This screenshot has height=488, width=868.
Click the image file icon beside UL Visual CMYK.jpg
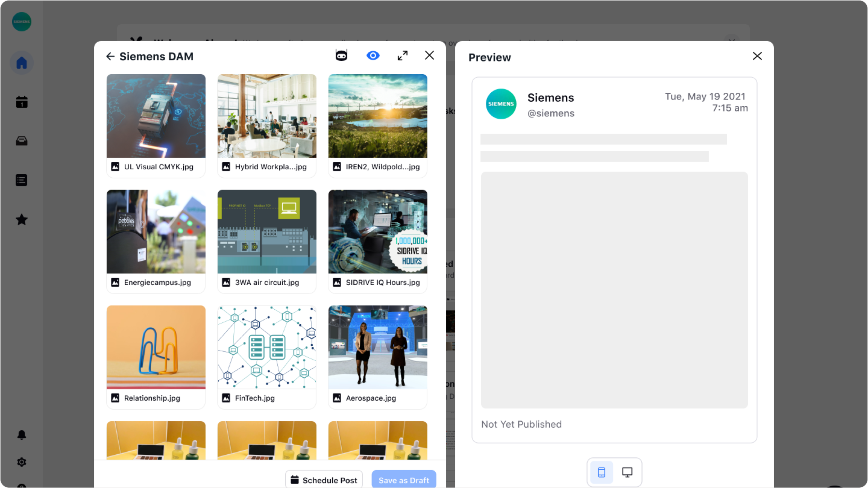point(115,167)
